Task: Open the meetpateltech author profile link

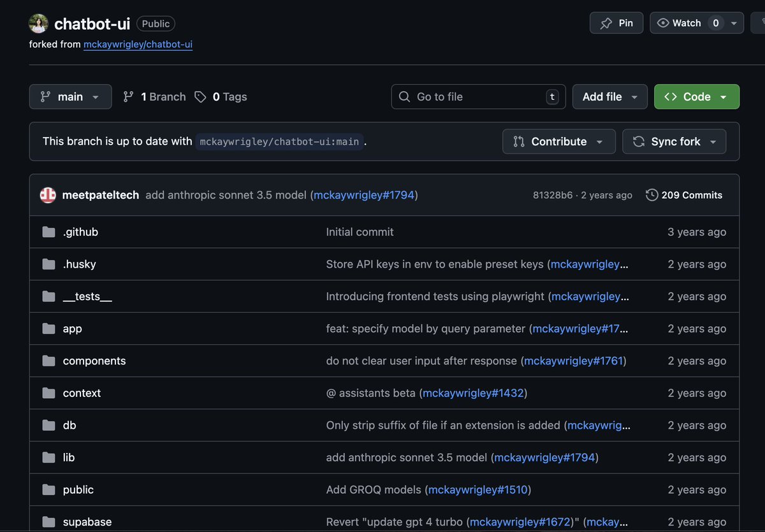Action: point(101,195)
